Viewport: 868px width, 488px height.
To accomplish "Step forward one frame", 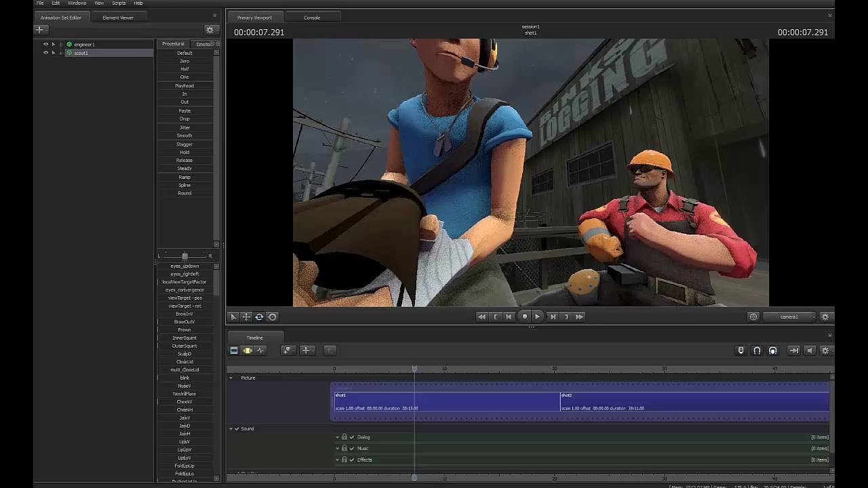I will (x=553, y=317).
